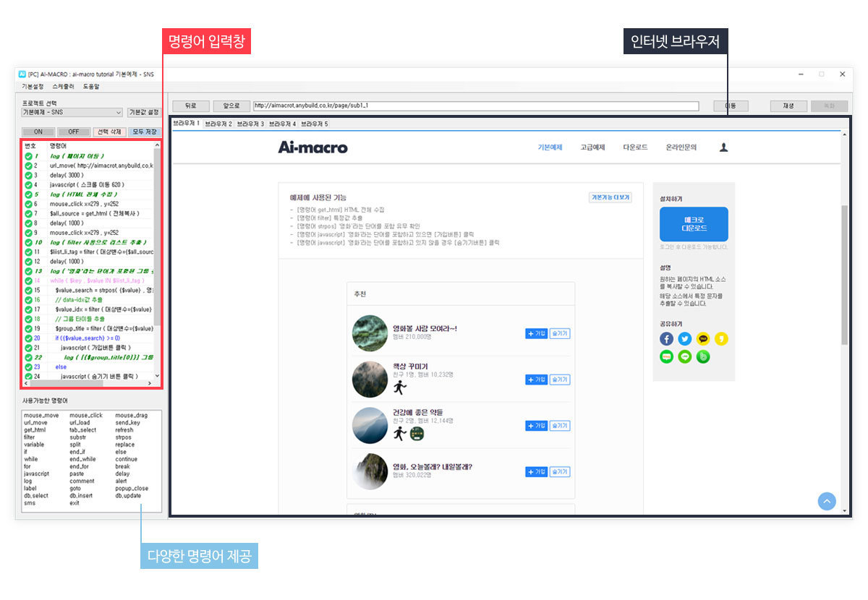This screenshot has height=600, width=868.
Task: Open the 영화볼 사람 모여라 group thumbnail
Action: 370,333
